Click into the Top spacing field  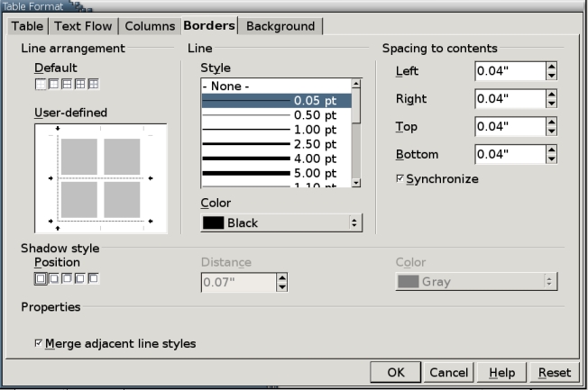(509, 127)
